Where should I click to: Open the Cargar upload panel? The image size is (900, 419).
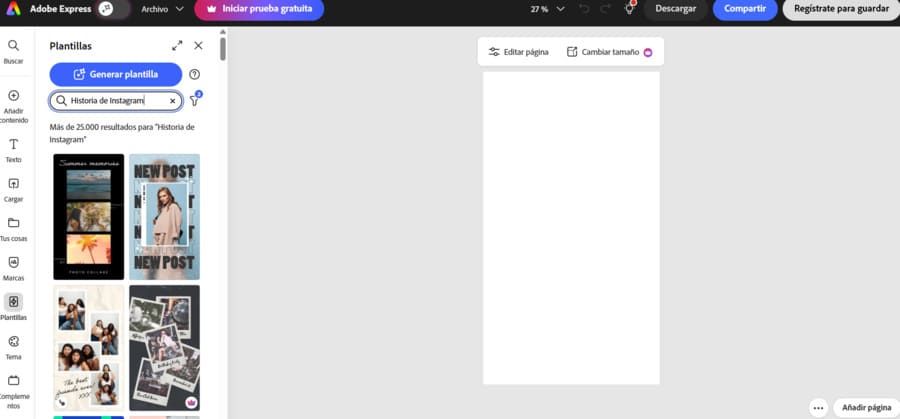(13, 190)
